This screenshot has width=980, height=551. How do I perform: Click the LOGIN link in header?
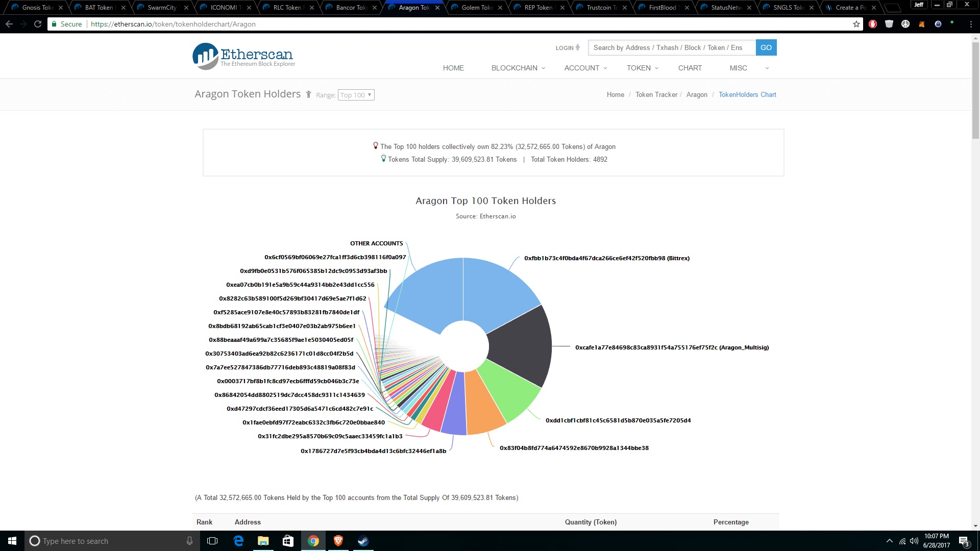(x=568, y=47)
